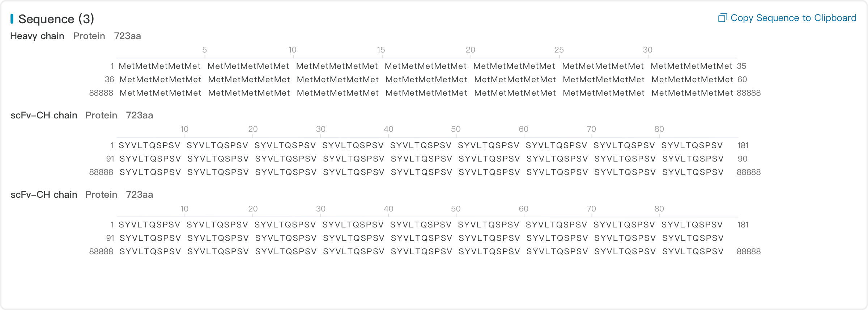
Task: Click the row end number 35 in Heavy chain
Action: click(x=741, y=66)
